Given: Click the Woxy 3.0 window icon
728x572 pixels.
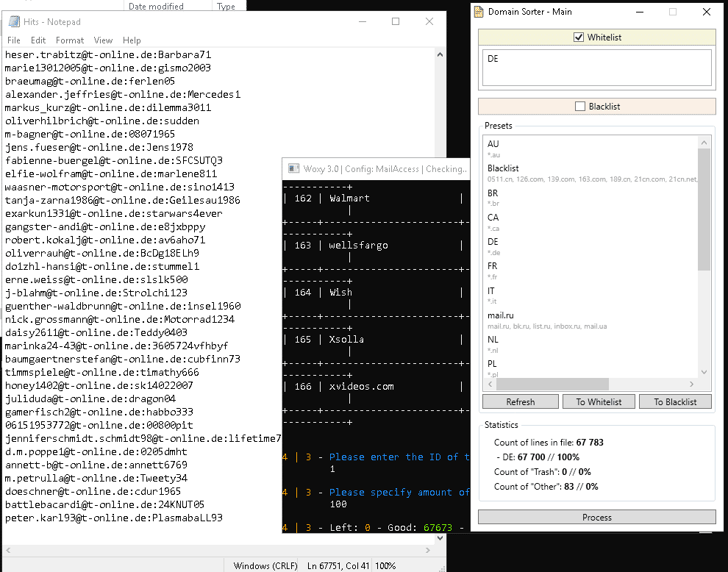Looking at the screenshot, I should (x=293, y=168).
